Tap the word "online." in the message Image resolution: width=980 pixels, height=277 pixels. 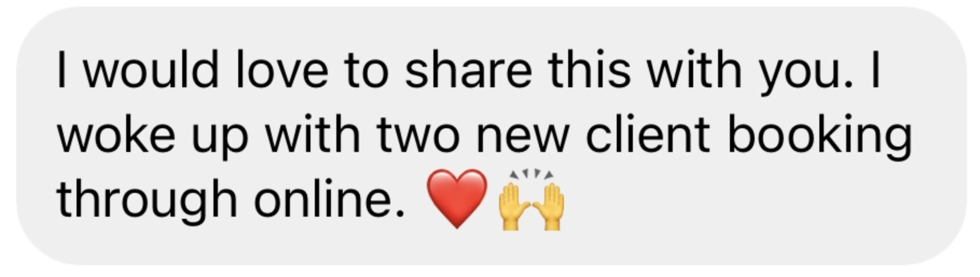pyautogui.click(x=329, y=200)
